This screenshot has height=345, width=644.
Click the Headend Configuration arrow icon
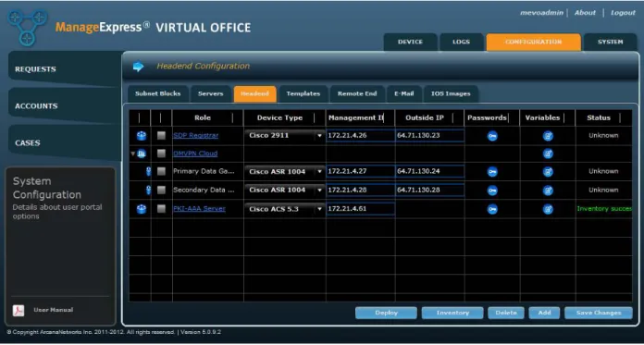[x=139, y=67]
